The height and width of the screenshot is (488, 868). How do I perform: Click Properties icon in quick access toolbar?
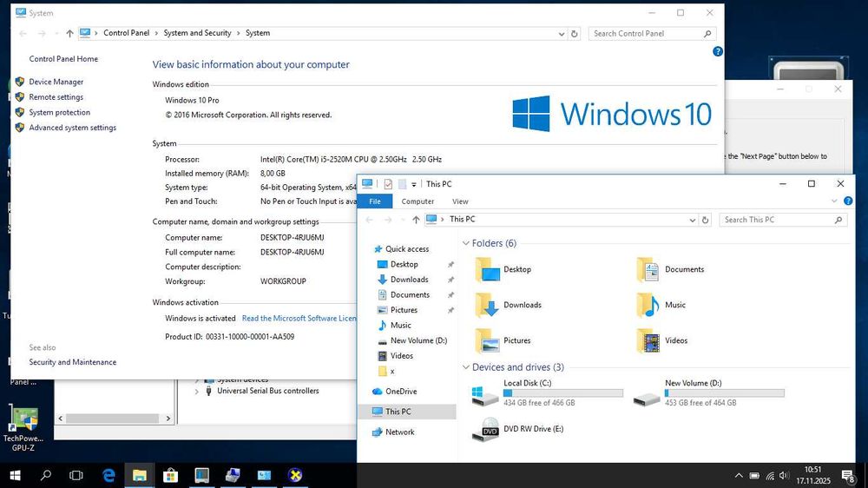click(x=388, y=184)
